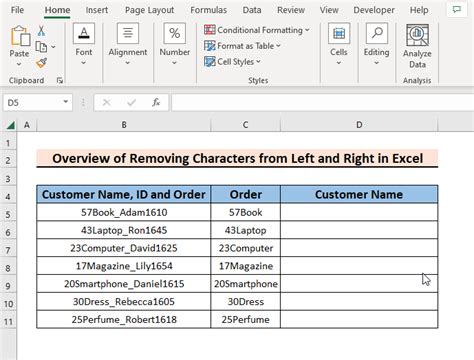Click the Insert Function fx icon

click(156, 102)
